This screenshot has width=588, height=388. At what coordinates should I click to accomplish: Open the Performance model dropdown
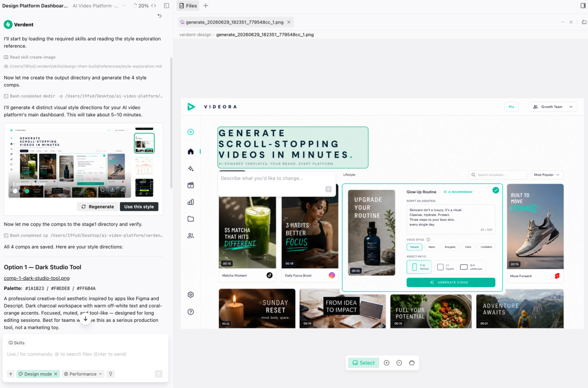point(83,374)
